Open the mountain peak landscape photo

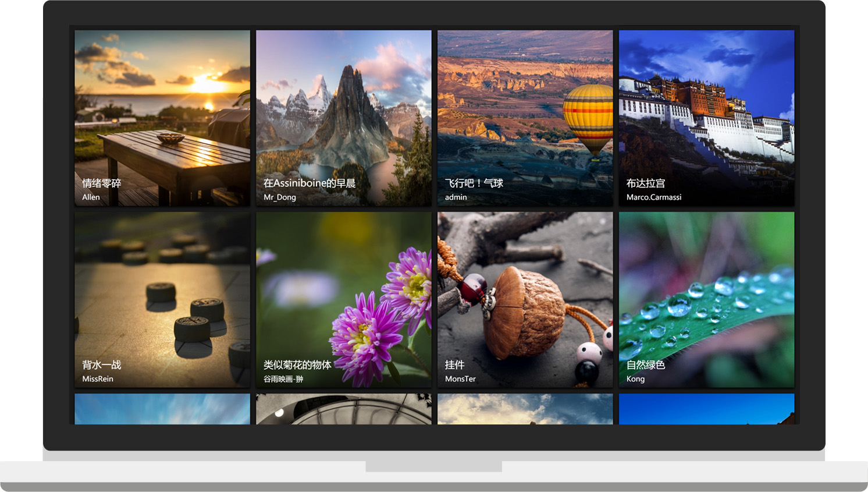click(x=344, y=118)
